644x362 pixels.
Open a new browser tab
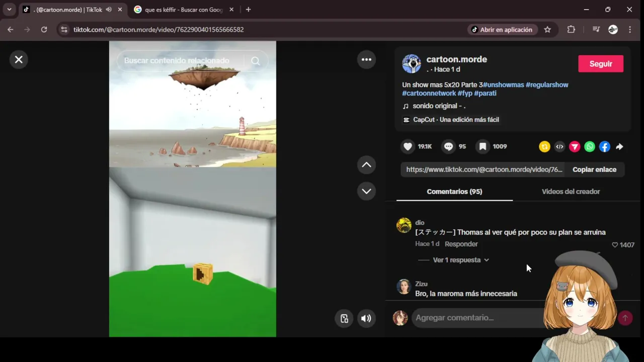tap(248, 10)
